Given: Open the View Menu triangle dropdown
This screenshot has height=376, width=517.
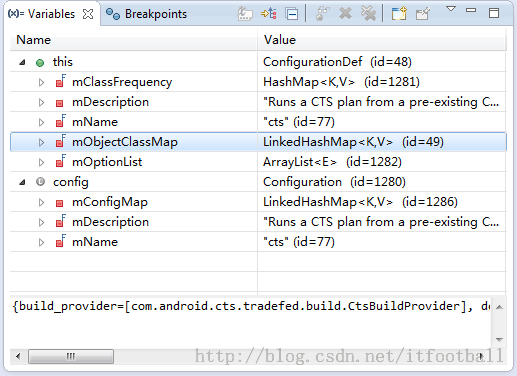Looking at the screenshot, I should coord(451,9).
